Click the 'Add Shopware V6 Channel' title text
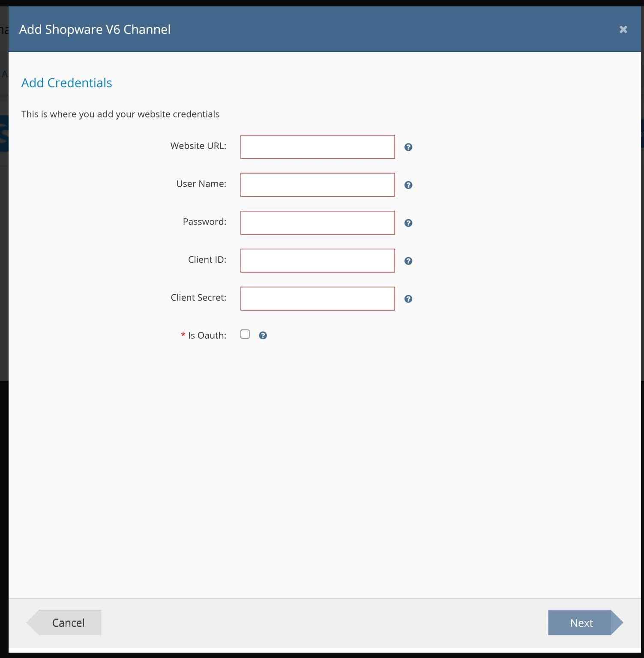The width and height of the screenshot is (644, 658). 95,29
